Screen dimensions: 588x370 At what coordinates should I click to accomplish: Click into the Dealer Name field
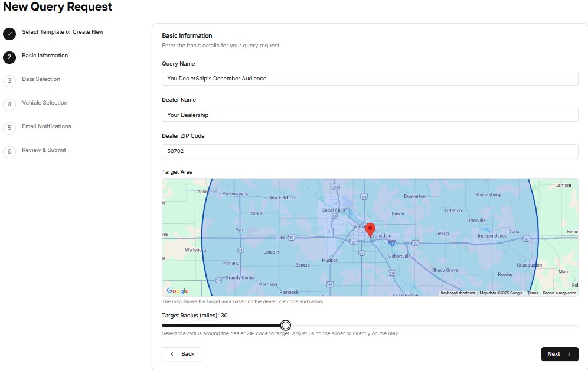point(370,115)
